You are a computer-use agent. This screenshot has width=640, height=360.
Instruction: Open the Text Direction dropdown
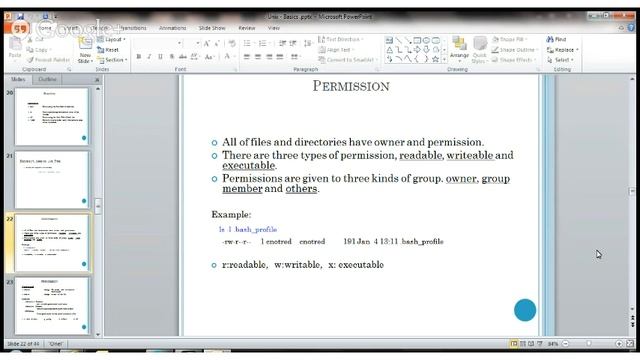coord(341,40)
